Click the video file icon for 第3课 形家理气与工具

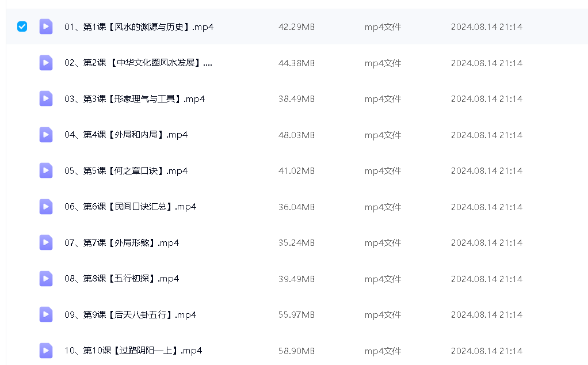[x=46, y=98]
